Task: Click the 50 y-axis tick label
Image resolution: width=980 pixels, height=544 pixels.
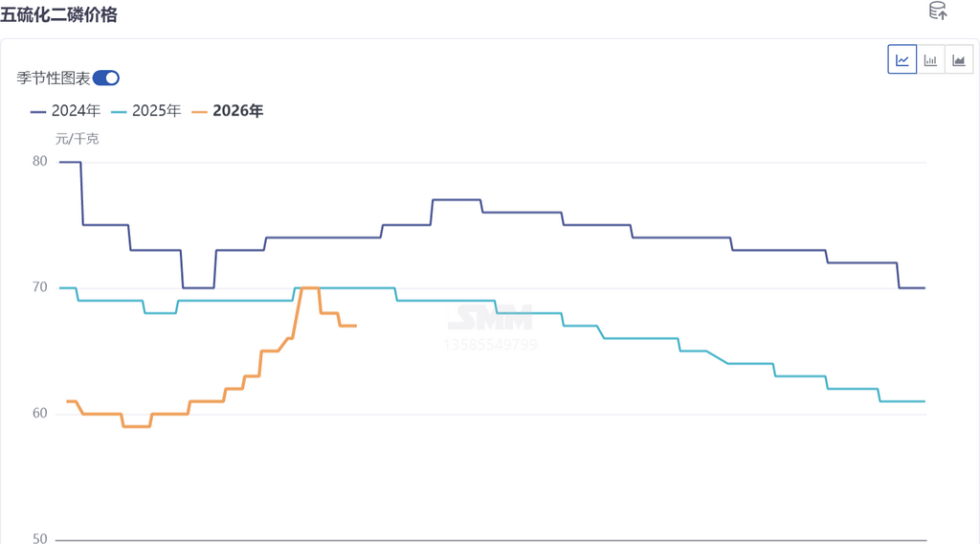Action: pyautogui.click(x=39, y=538)
